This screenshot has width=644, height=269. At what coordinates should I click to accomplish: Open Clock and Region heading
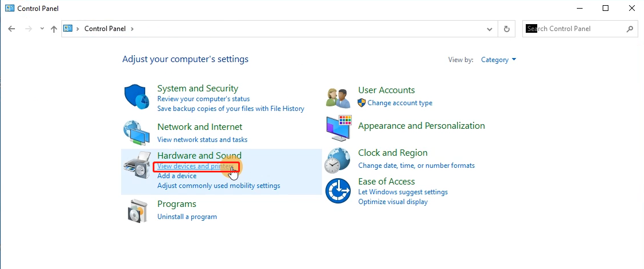point(393,152)
